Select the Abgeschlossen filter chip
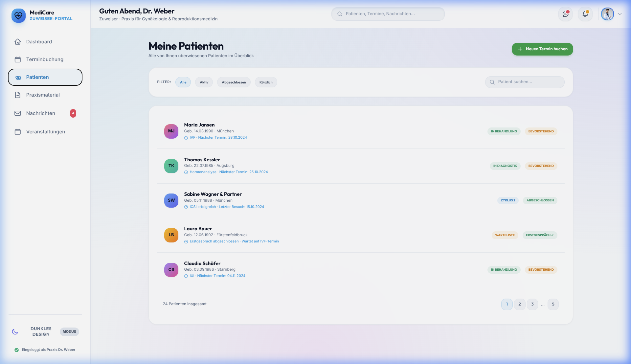This screenshot has width=631, height=364. 234,82
